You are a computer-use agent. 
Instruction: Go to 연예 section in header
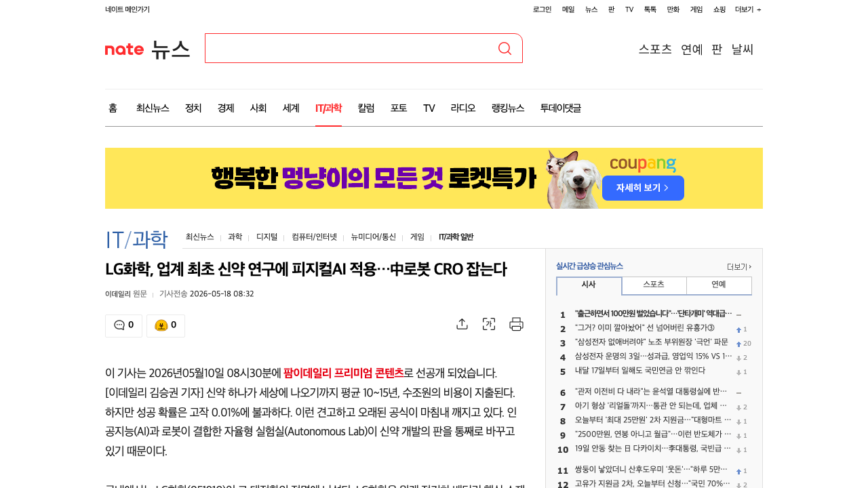[x=692, y=49]
